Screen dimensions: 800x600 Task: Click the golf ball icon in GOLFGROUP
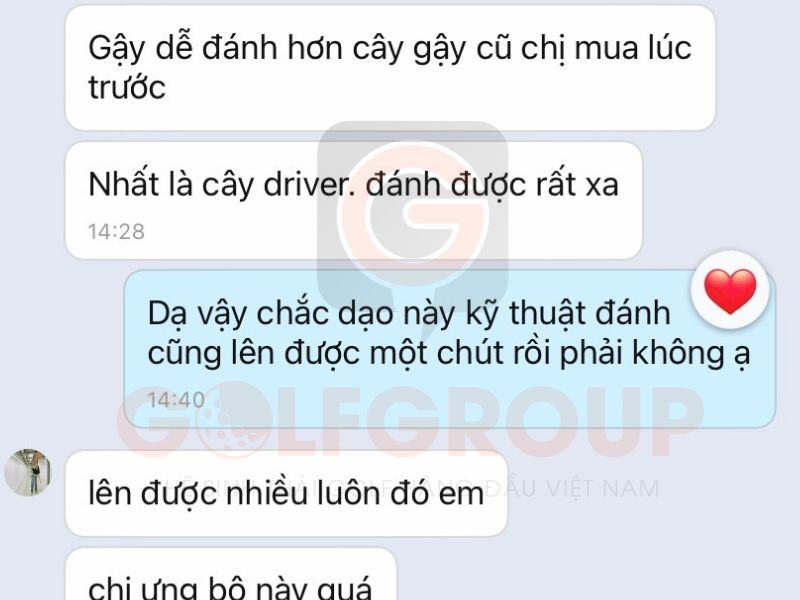pos(231,420)
